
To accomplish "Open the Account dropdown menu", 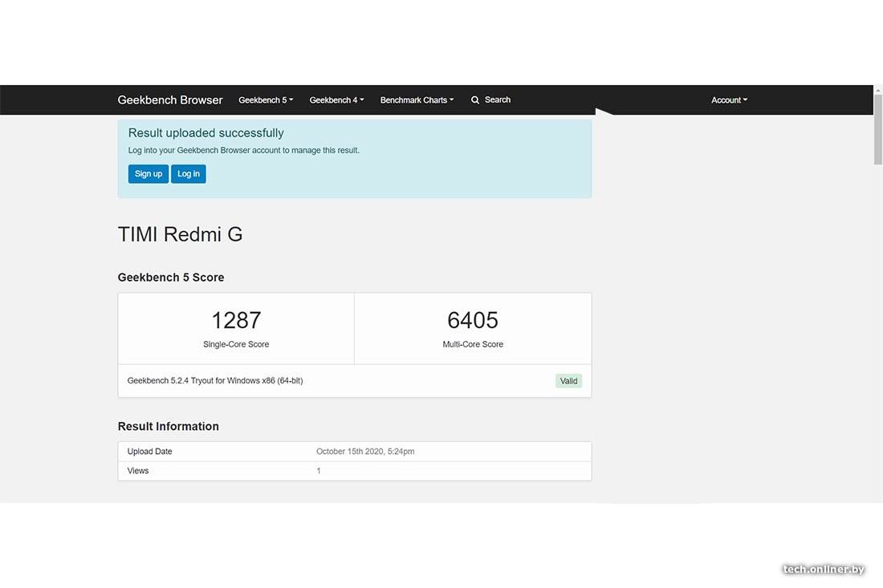I will 729,100.
